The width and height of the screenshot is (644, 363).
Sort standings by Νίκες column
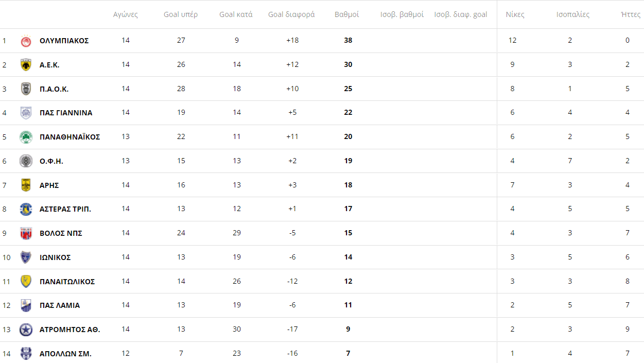click(515, 14)
